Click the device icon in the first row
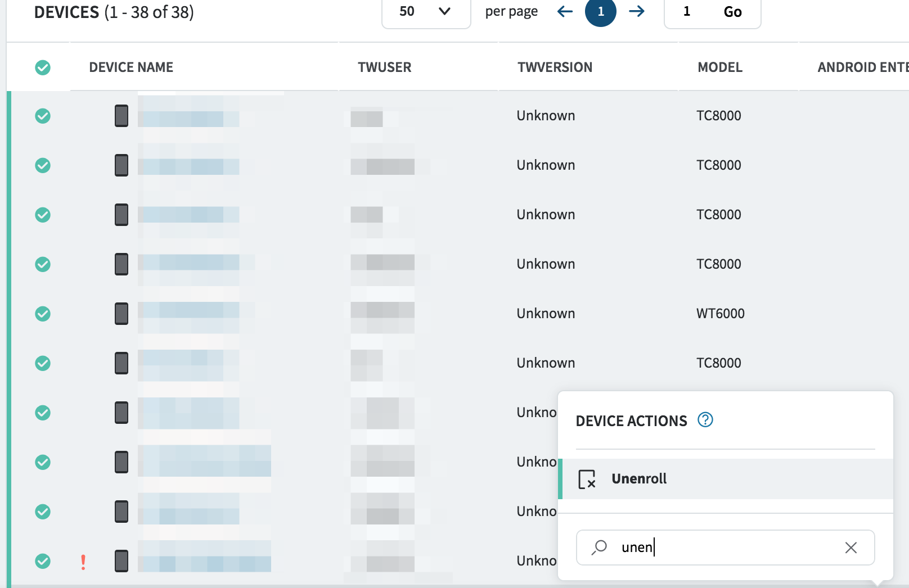The height and width of the screenshot is (588, 909). (121, 116)
